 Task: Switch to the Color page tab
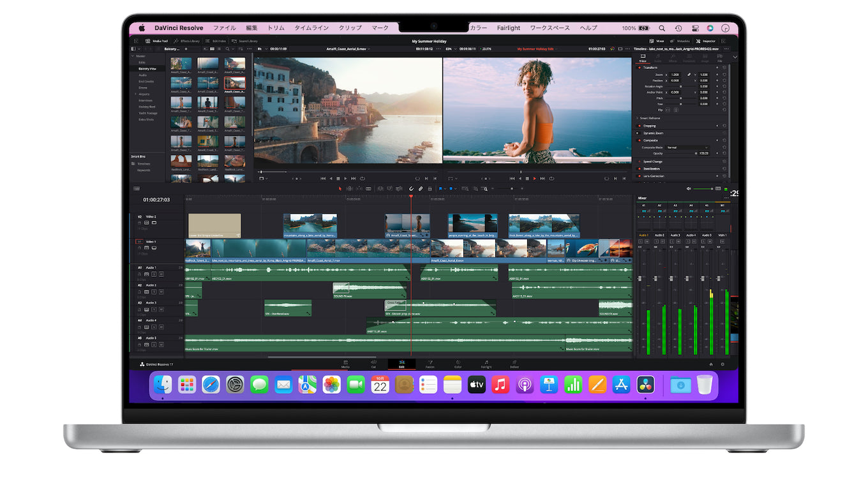click(458, 364)
